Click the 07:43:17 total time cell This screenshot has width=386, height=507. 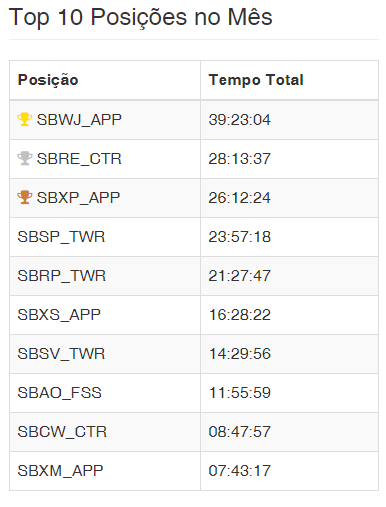[289, 471]
